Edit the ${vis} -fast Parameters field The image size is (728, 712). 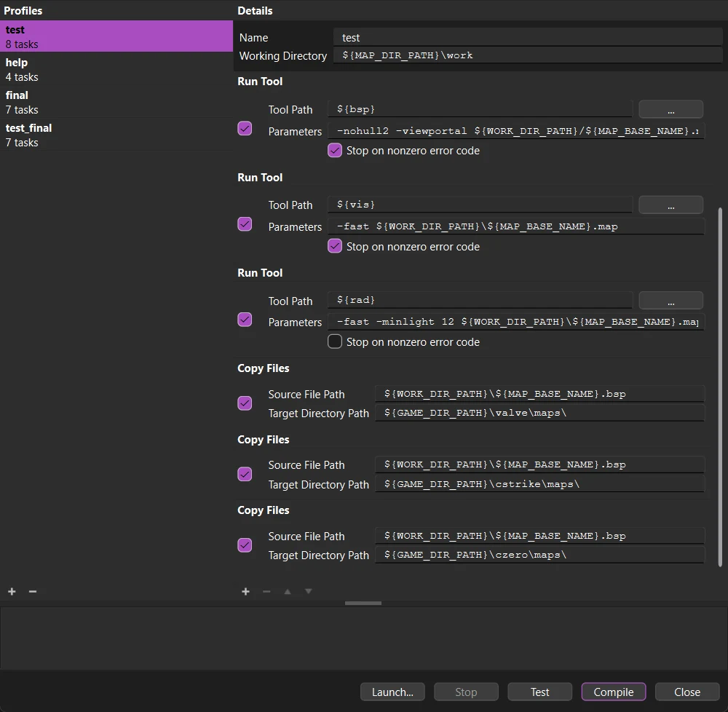click(516, 226)
